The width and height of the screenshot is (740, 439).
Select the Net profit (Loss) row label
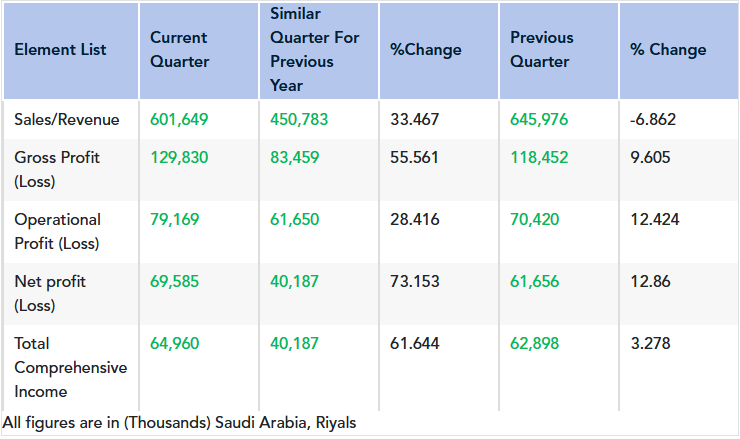click(50, 294)
